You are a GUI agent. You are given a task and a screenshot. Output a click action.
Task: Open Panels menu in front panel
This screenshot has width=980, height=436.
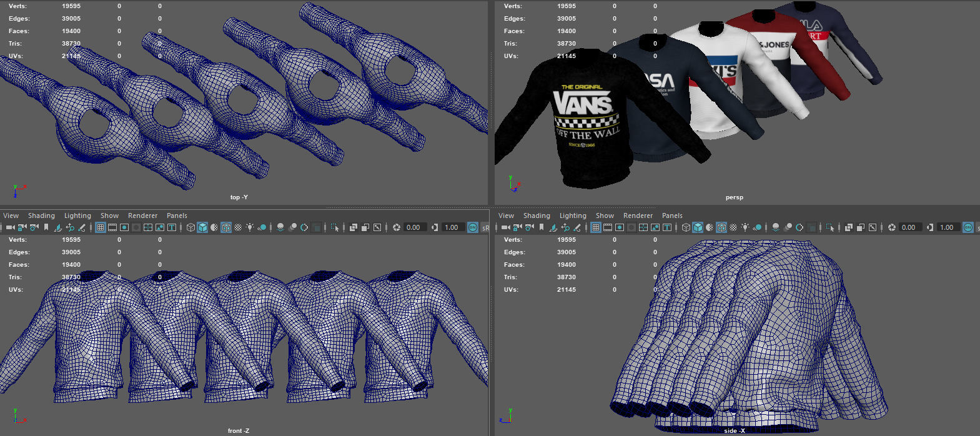(177, 216)
